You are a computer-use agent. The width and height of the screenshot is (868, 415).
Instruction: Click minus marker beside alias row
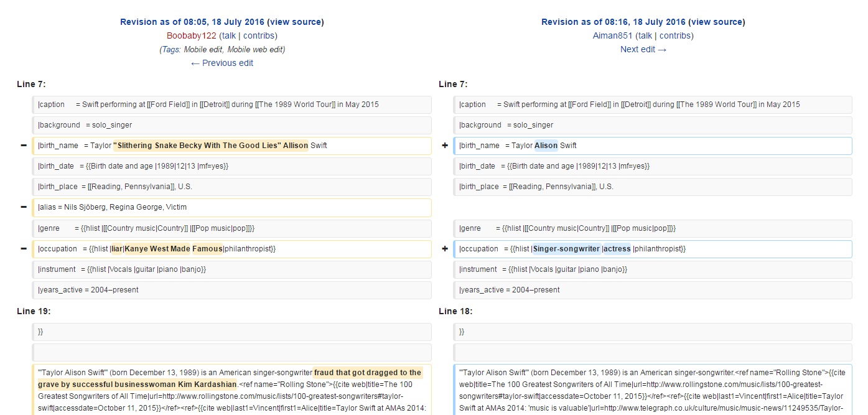tap(24, 207)
